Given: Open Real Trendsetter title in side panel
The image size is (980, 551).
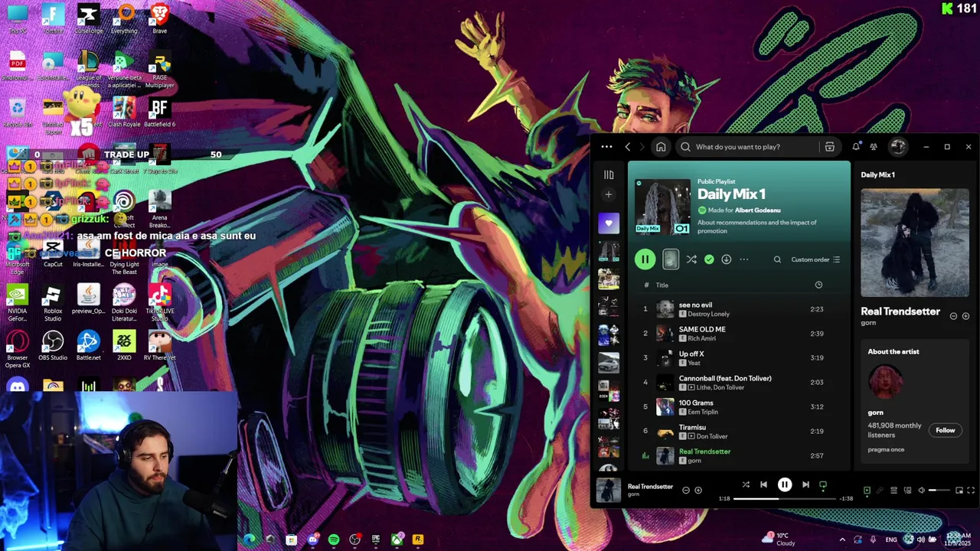Looking at the screenshot, I should coord(900,311).
